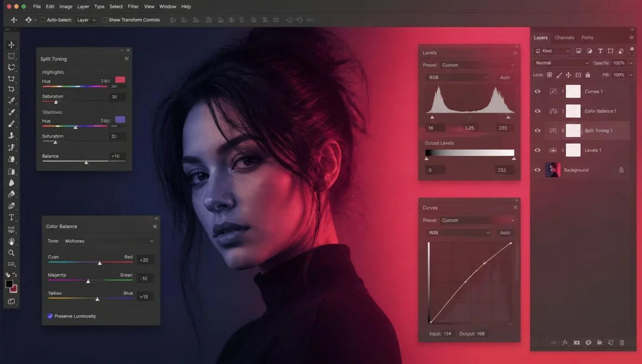Image resolution: width=642 pixels, height=364 pixels.
Task: Open the Levels Preset dropdown
Action: click(477, 65)
